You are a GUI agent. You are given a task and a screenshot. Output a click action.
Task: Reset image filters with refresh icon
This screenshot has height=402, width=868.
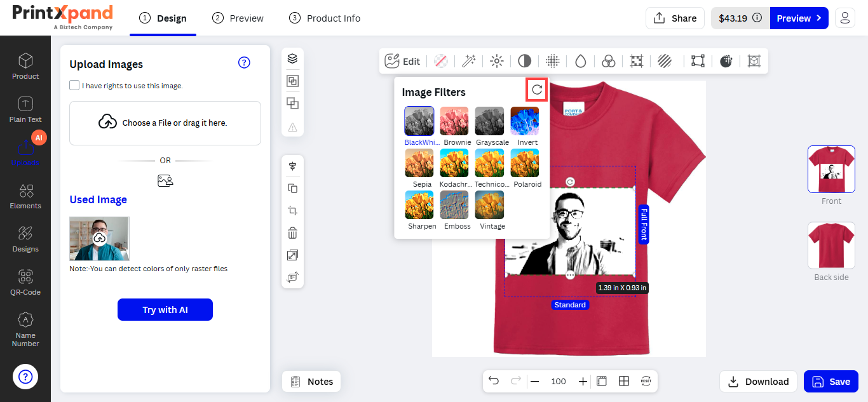pyautogui.click(x=537, y=90)
